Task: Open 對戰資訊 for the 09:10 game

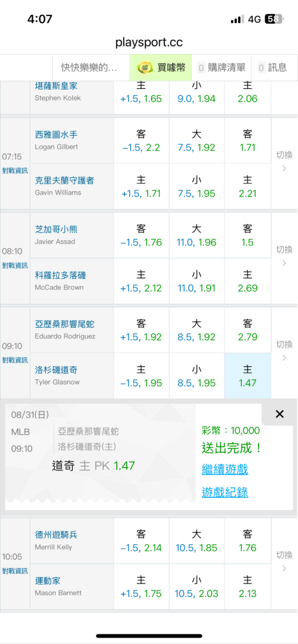Action: [x=15, y=360]
